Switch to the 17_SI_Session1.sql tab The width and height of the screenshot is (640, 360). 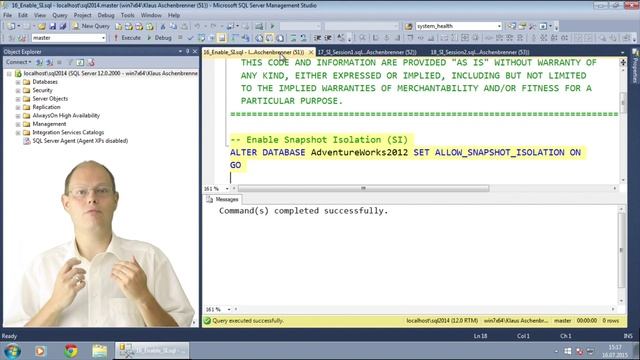click(x=367, y=52)
